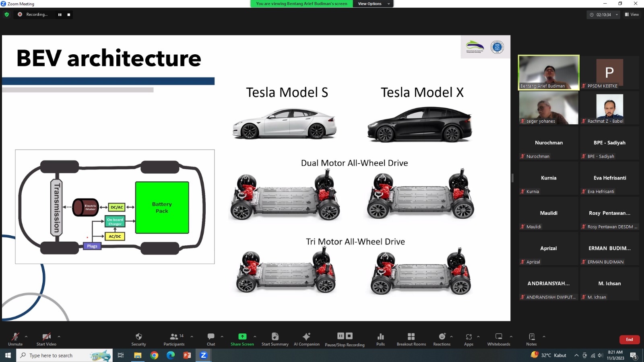Open the Security shield options

coord(138,339)
